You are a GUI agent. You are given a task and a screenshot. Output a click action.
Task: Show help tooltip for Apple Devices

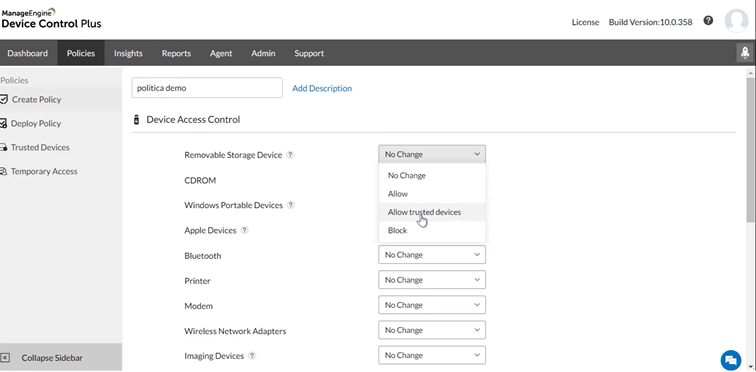coord(244,230)
